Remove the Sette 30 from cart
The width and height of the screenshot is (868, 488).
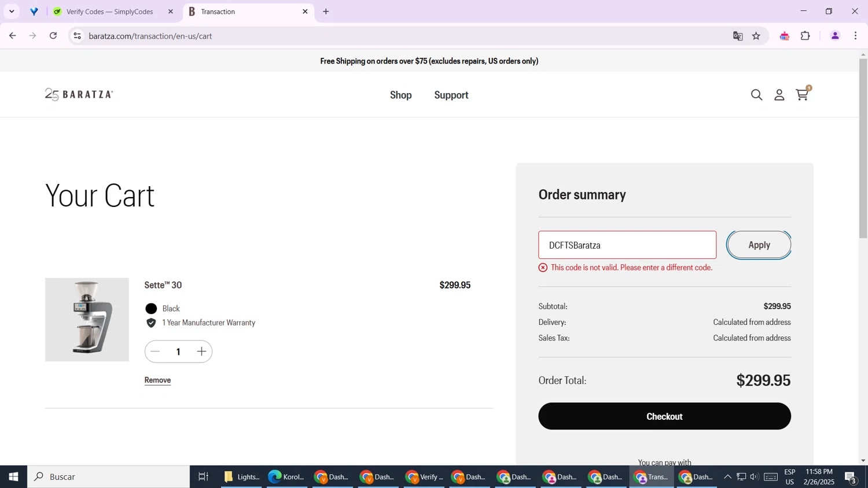[x=157, y=380]
